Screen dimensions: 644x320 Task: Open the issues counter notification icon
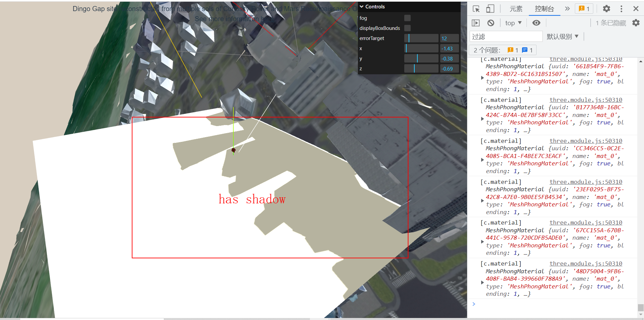tap(584, 8)
